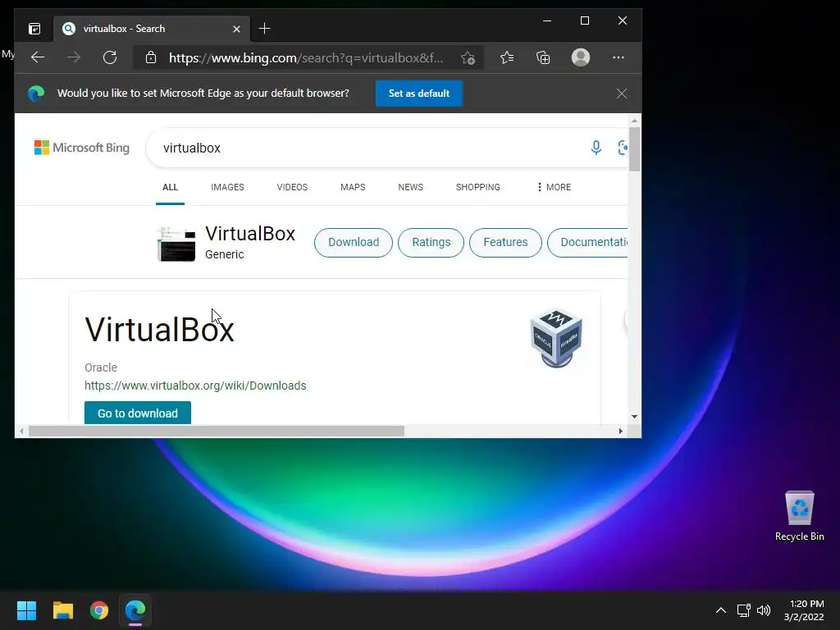This screenshot has height=630, width=840.
Task: Click Microsoft Edge taskbar icon
Action: [x=135, y=610]
